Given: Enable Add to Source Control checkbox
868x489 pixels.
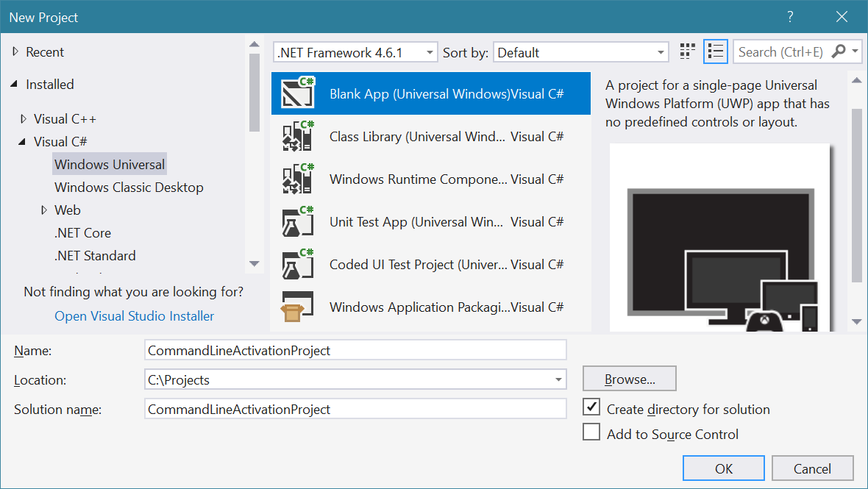Looking at the screenshot, I should tap(591, 432).
